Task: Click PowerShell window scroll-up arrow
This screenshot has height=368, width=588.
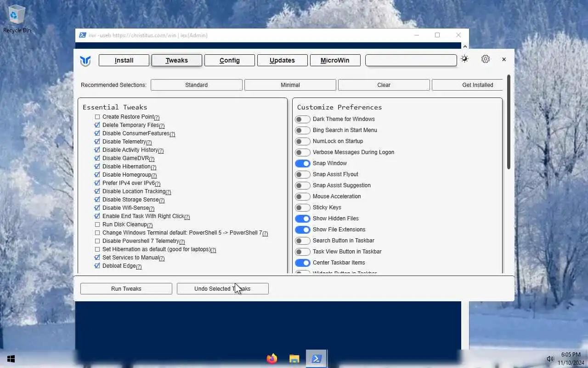Action: pos(465,46)
